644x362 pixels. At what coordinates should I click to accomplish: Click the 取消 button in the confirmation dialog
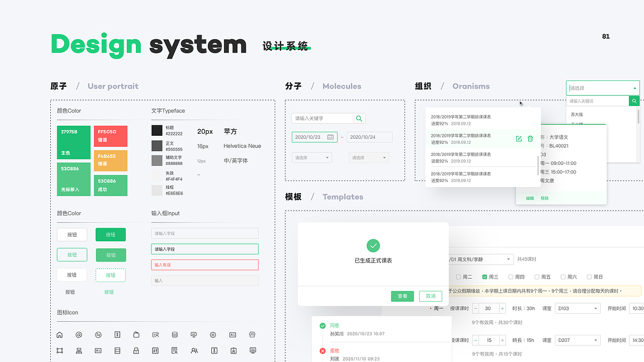[x=430, y=296]
